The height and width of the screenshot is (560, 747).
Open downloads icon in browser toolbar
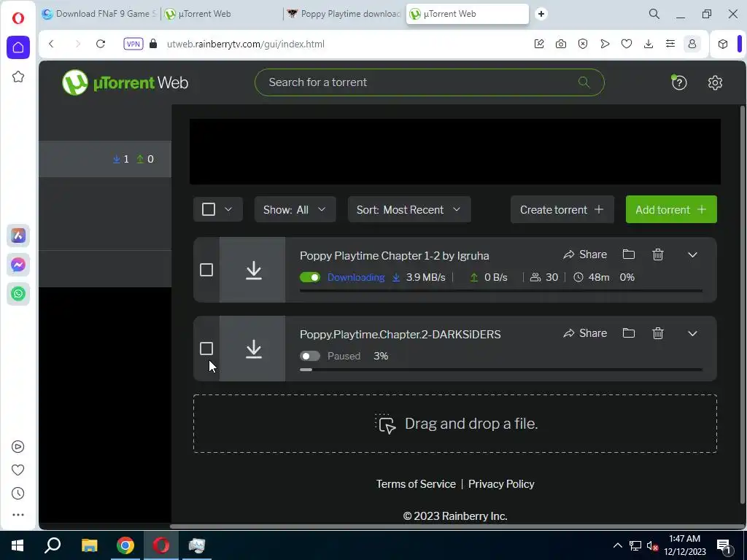click(649, 44)
